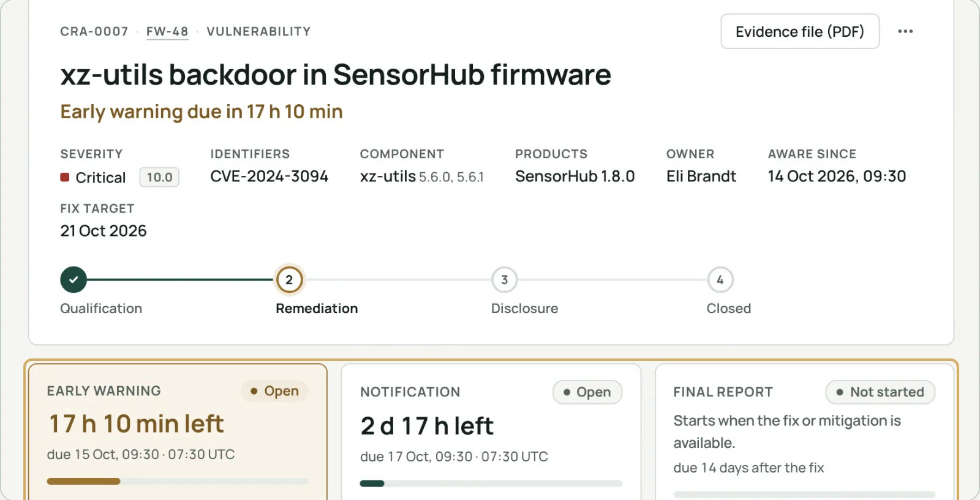The width and height of the screenshot is (980, 500).
Task: Select step 2 Remediation circle
Action: point(289,280)
